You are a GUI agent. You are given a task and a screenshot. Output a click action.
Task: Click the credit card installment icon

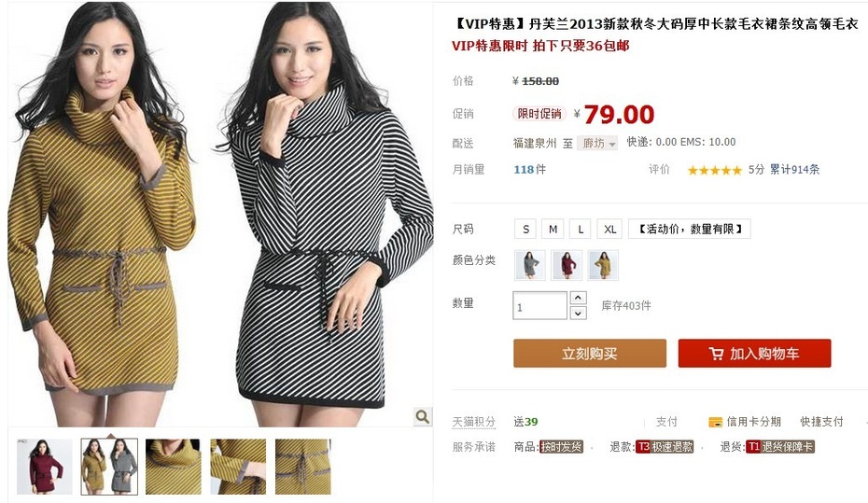[x=715, y=422]
